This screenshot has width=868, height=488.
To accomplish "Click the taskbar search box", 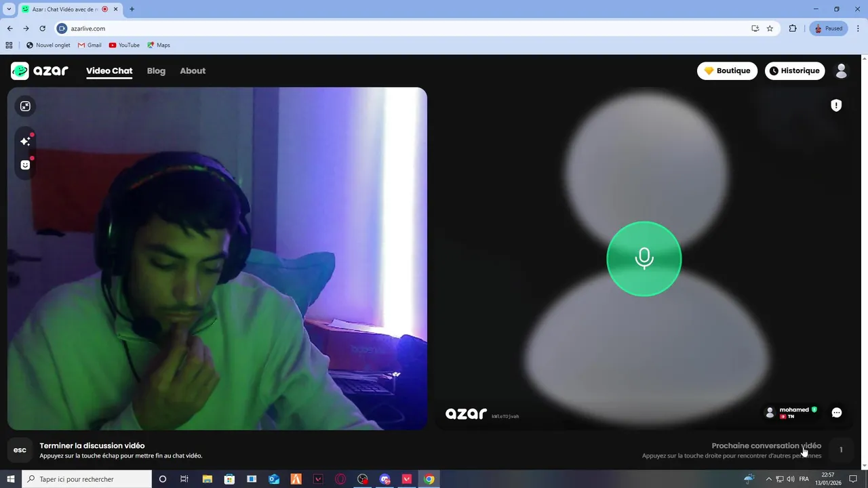I will tap(86, 479).
